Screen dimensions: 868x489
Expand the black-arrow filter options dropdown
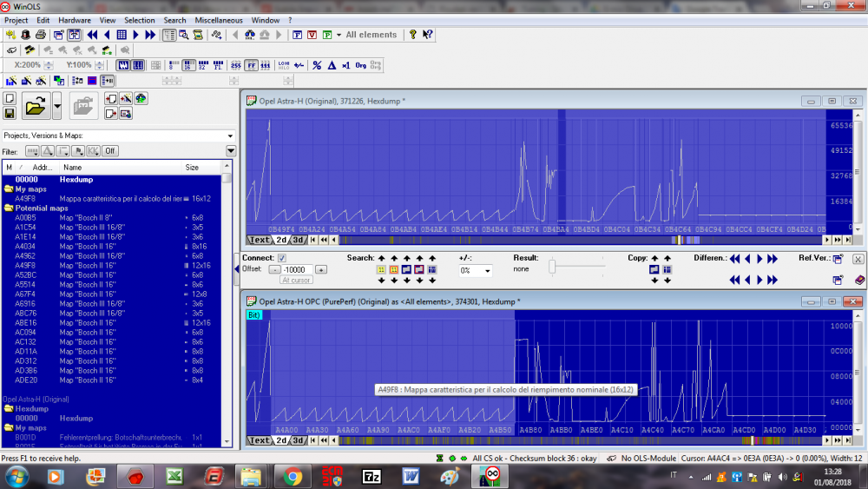click(231, 150)
